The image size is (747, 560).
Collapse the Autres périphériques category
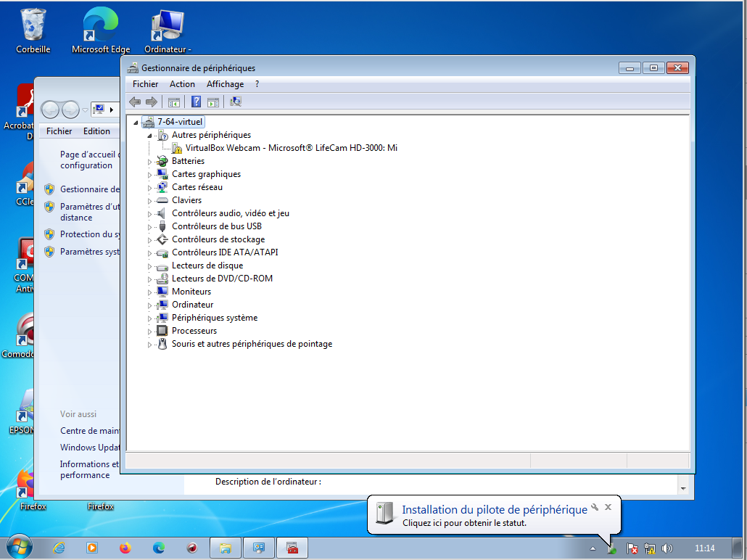click(x=150, y=136)
